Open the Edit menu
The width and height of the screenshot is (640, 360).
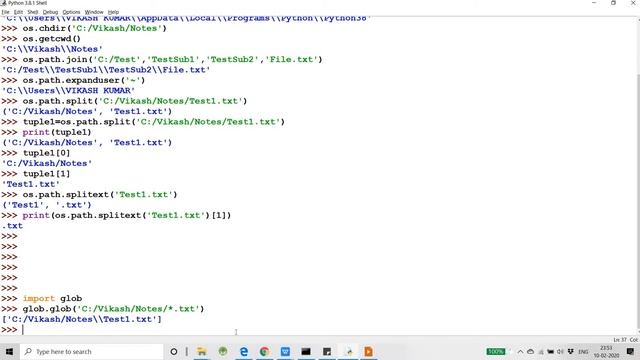pyautogui.click(x=18, y=12)
